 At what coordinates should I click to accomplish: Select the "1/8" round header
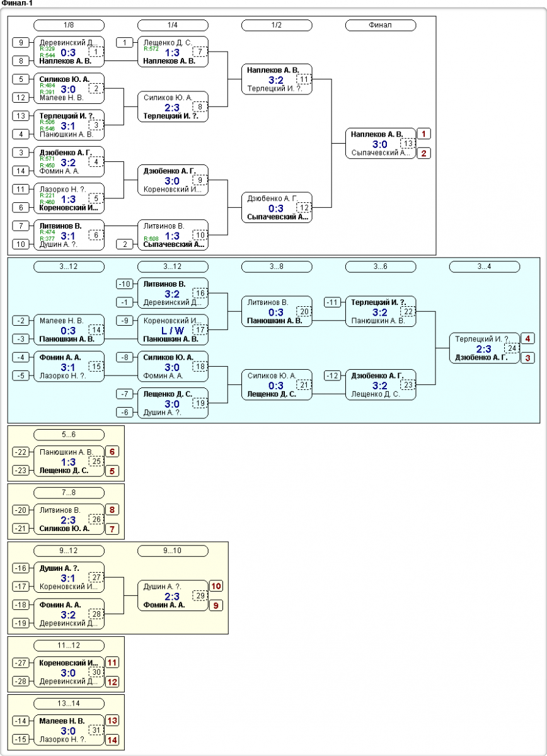tap(69, 25)
